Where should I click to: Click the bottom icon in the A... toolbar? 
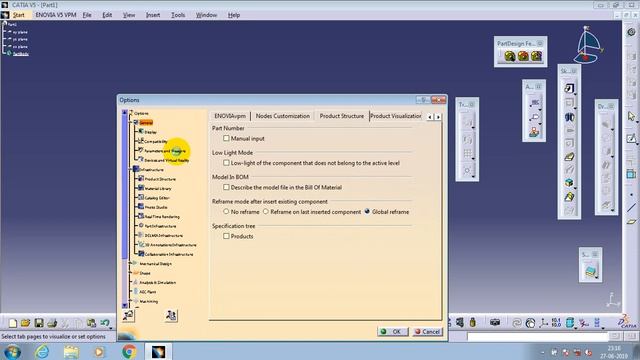pyautogui.click(x=534, y=132)
